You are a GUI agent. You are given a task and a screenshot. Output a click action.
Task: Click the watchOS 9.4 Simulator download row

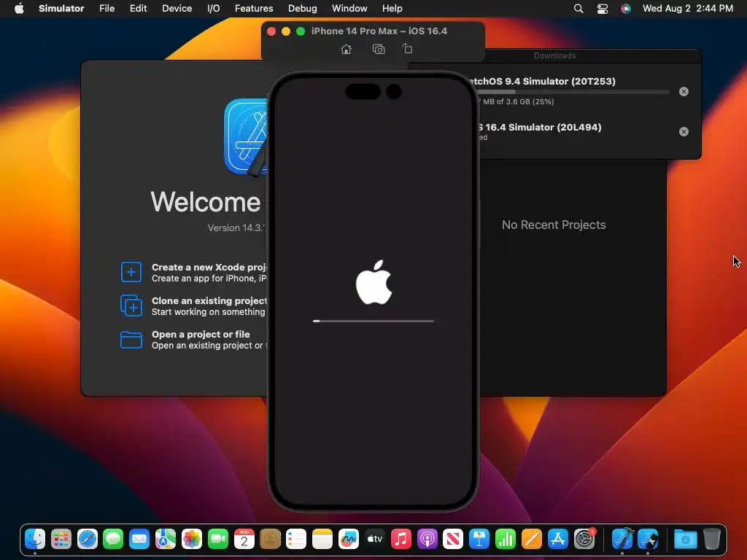pos(589,91)
